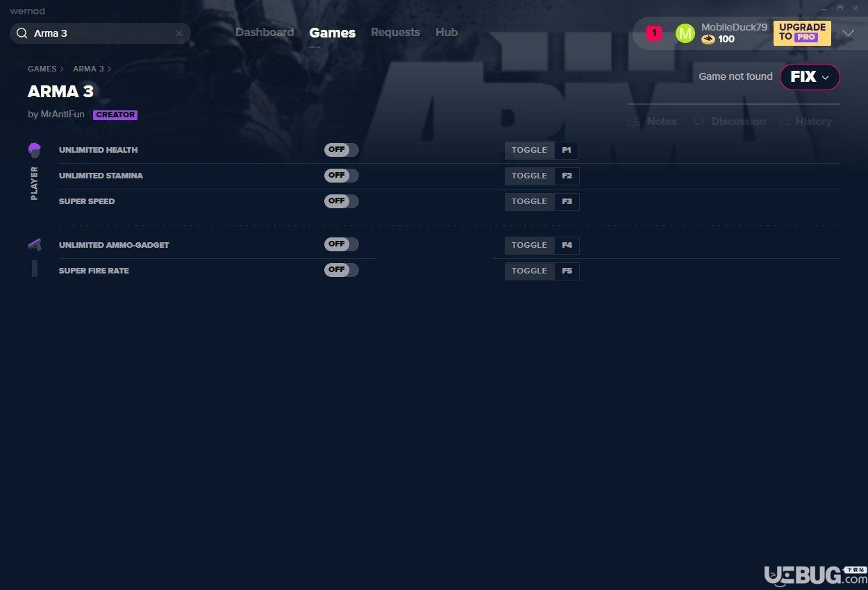Open the History tab
868x590 pixels.
(x=813, y=121)
